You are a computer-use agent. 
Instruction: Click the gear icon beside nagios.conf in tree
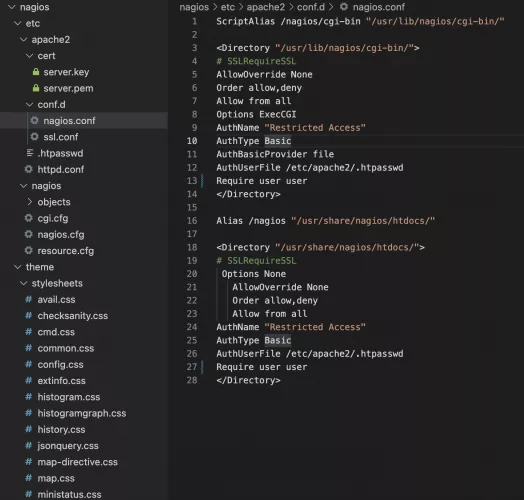point(34,120)
